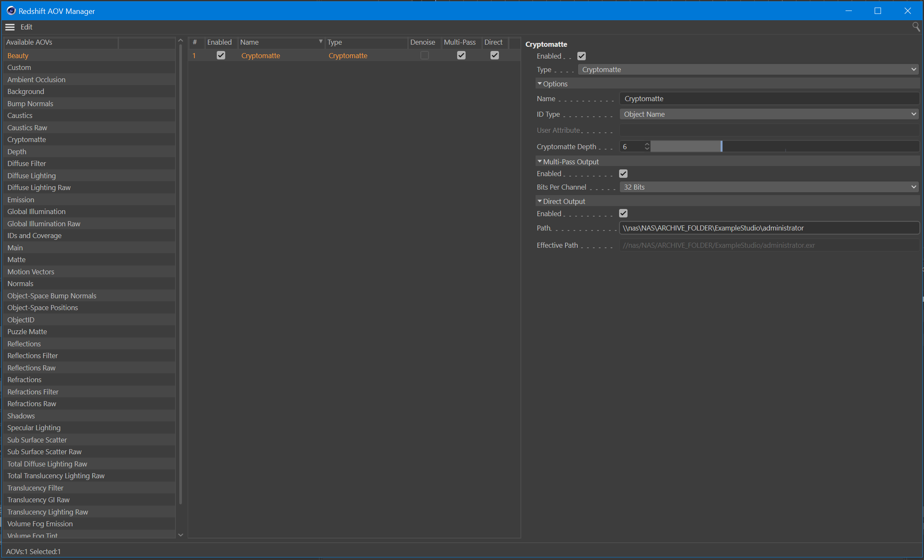Click the Available AOVs column header
Screen dimensions: 924x560
(61, 42)
